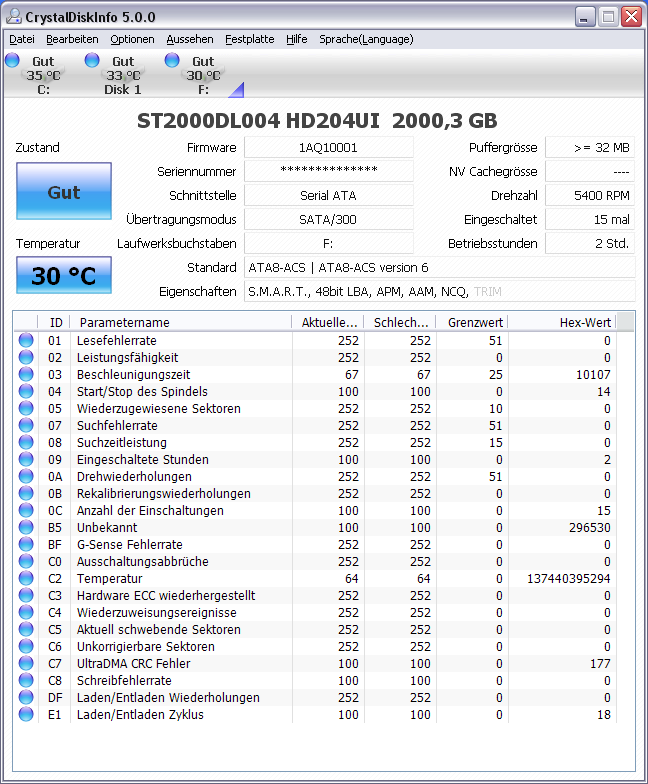Viewport: 648px width, 784px height.
Task: Click status icon of Wiederzugewiesene Sektoren
Action: (26, 408)
